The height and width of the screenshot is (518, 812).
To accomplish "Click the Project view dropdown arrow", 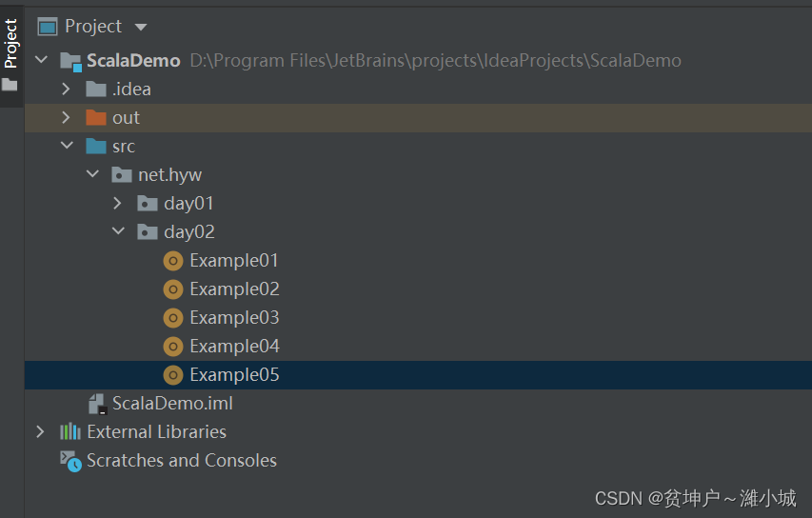I will 141,27.
